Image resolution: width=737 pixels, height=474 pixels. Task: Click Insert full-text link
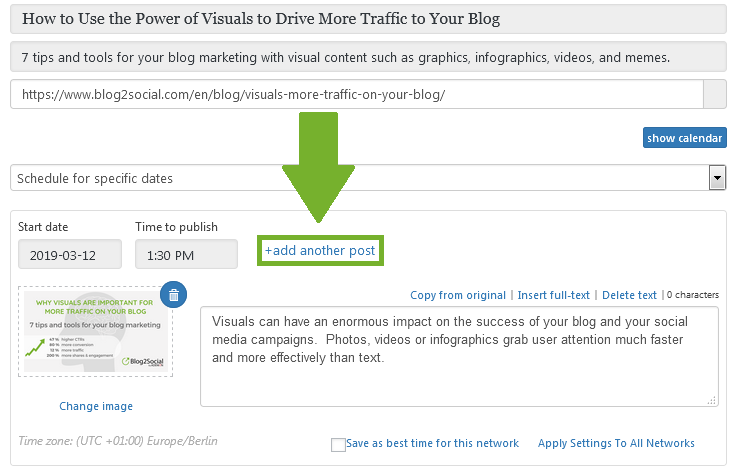tap(553, 295)
